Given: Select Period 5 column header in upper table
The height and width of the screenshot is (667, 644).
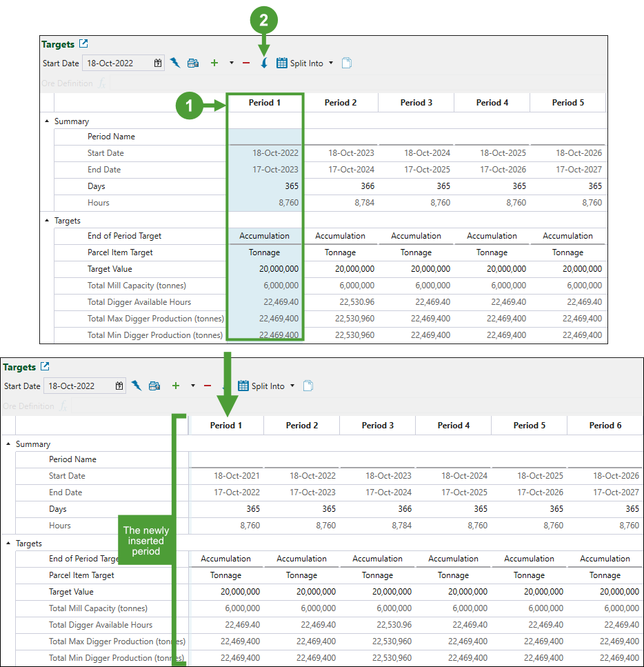Looking at the screenshot, I should (x=568, y=103).
